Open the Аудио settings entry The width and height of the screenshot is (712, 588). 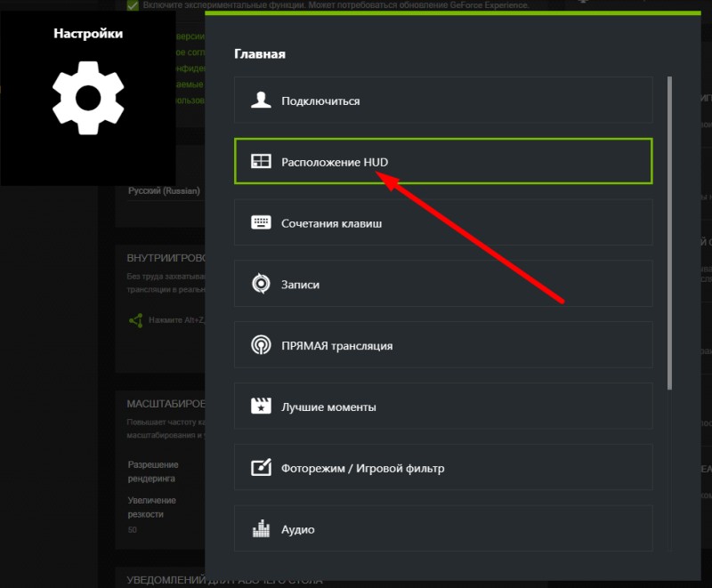443,528
